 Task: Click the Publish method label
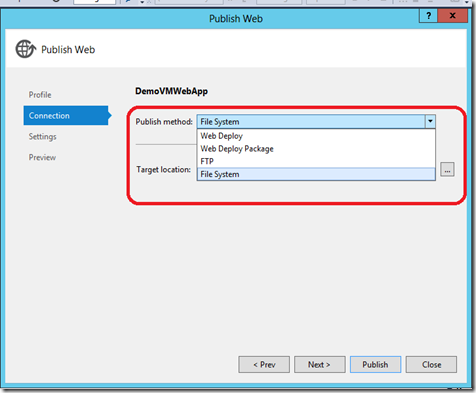(164, 122)
